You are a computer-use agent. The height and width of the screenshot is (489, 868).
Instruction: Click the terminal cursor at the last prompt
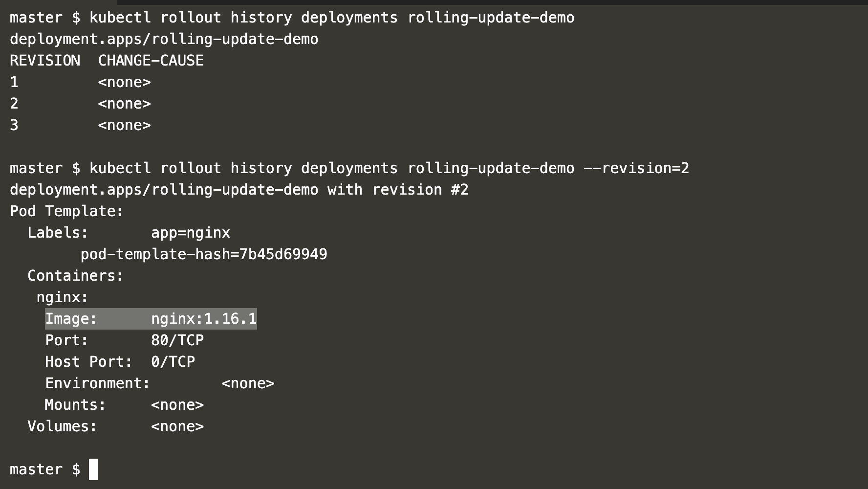[x=93, y=469]
